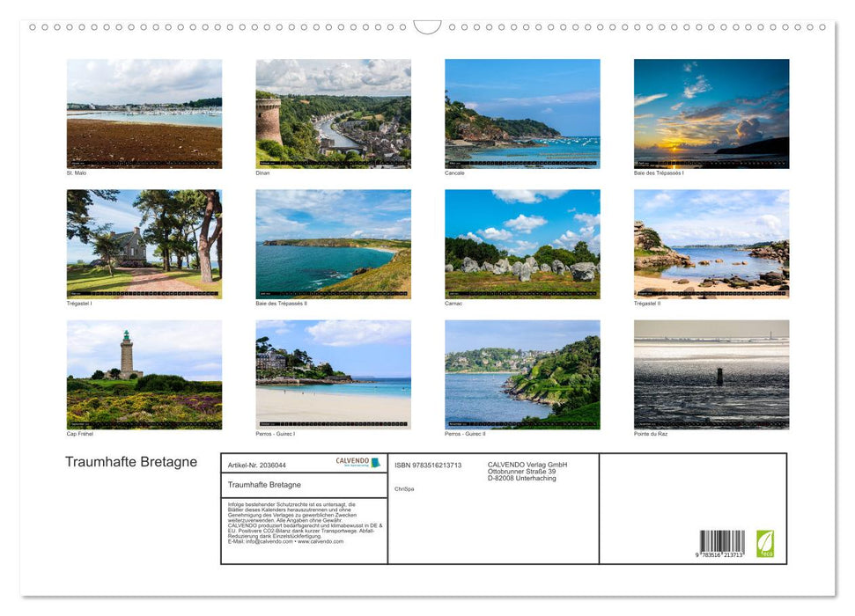Image resolution: width=855 pixels, height=616 pixels.
Task: Select the Trégastel I image
Action: pyautogui.click(x=144, y=244)
